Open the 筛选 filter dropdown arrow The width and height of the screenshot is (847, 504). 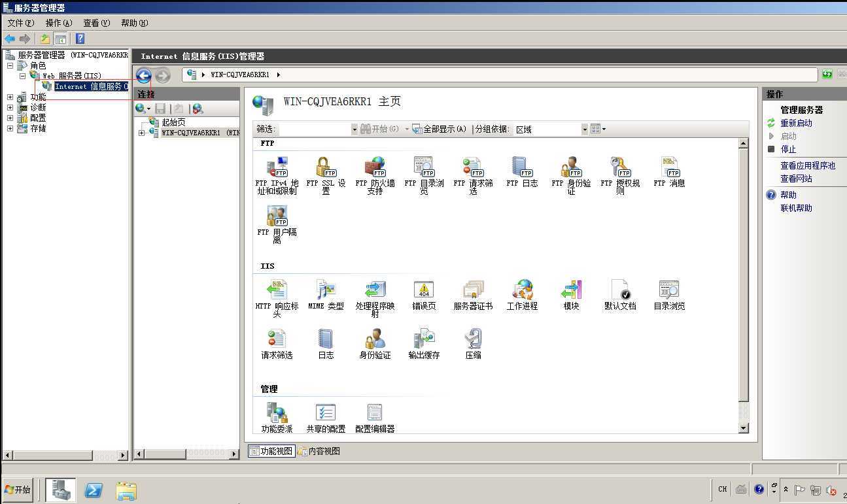tap(354, 129)
